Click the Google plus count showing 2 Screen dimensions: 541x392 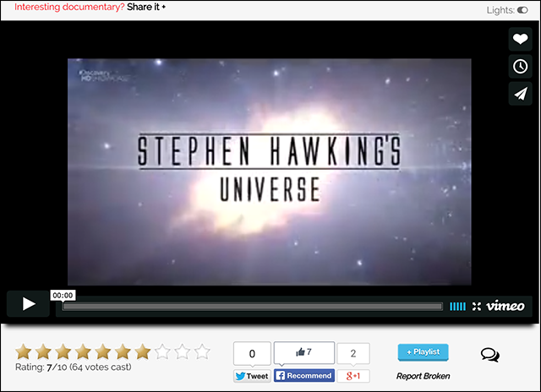(x=353, y=353)
